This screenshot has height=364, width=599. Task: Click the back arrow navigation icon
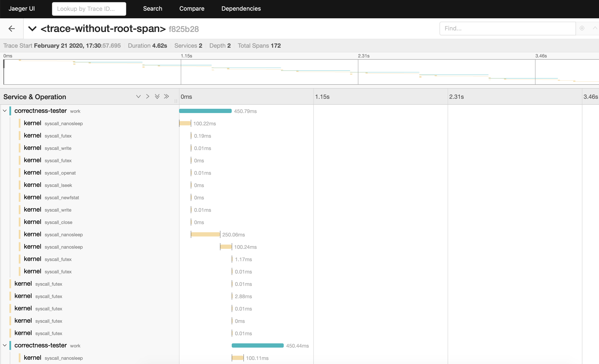pos(12,29)
